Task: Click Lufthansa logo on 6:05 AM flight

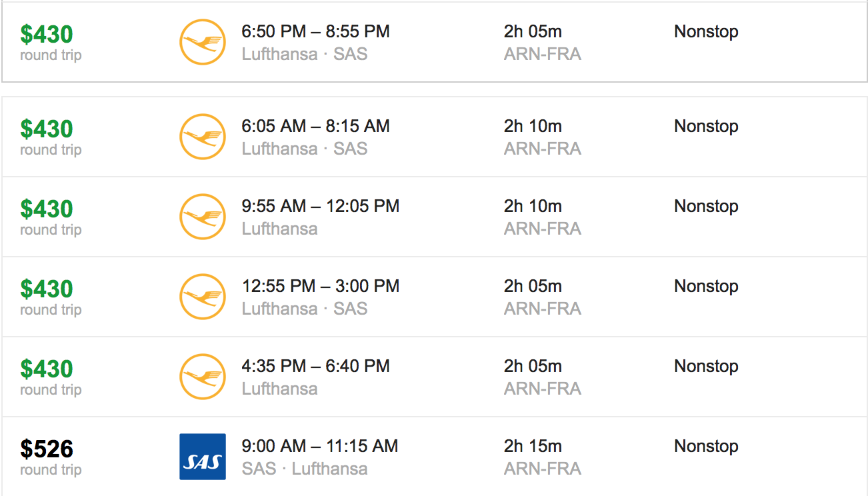Action: point(203,137)
